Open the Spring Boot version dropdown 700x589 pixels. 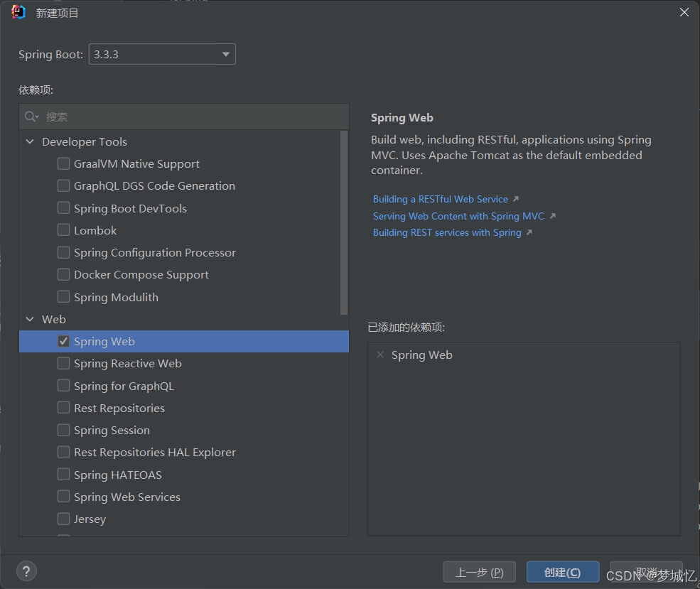tap(162, 54)
